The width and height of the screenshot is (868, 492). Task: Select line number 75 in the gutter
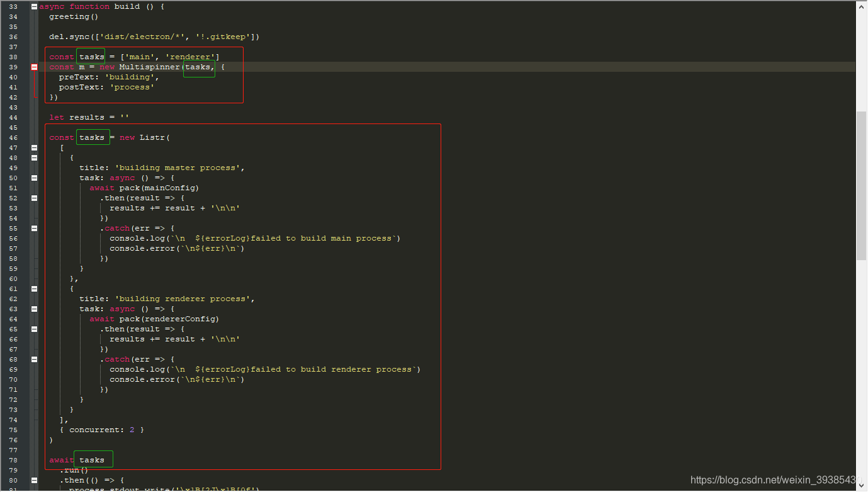coord(13,430)
